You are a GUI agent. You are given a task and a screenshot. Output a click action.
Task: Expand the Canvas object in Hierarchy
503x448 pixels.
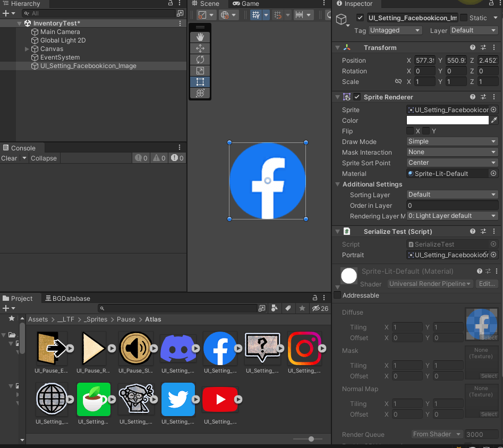(x=27, y=49)
